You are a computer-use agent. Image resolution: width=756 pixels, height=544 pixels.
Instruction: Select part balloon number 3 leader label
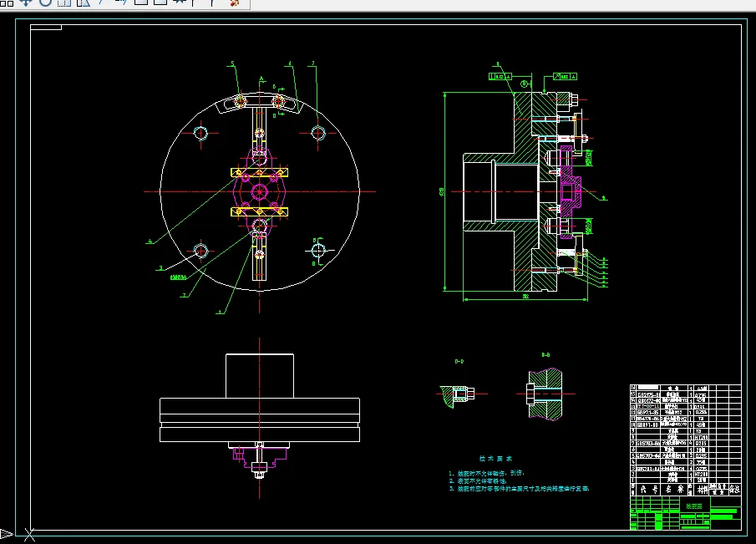[161, 268]
